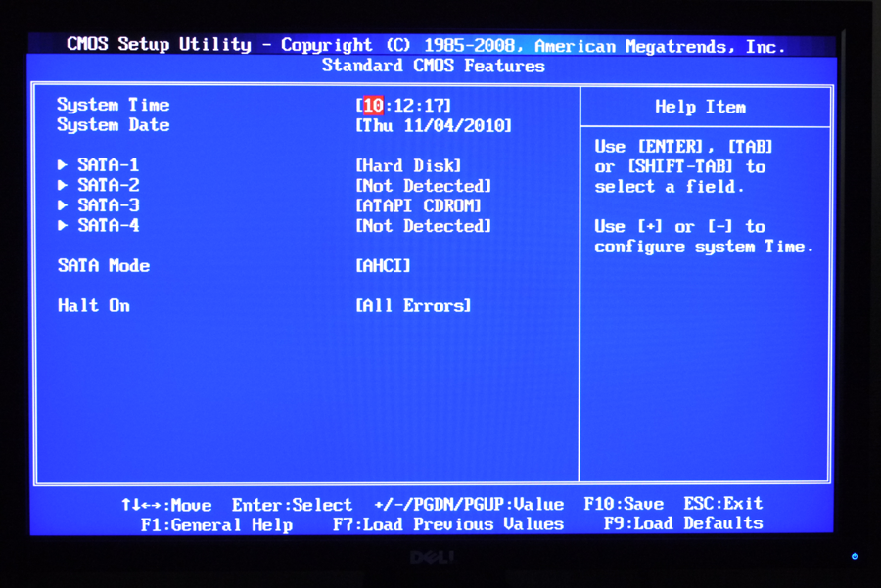Click the +/-/PGDN/PGUP:Value hint
The width and height of the screenshot is (881, 588).
point(469,504)
